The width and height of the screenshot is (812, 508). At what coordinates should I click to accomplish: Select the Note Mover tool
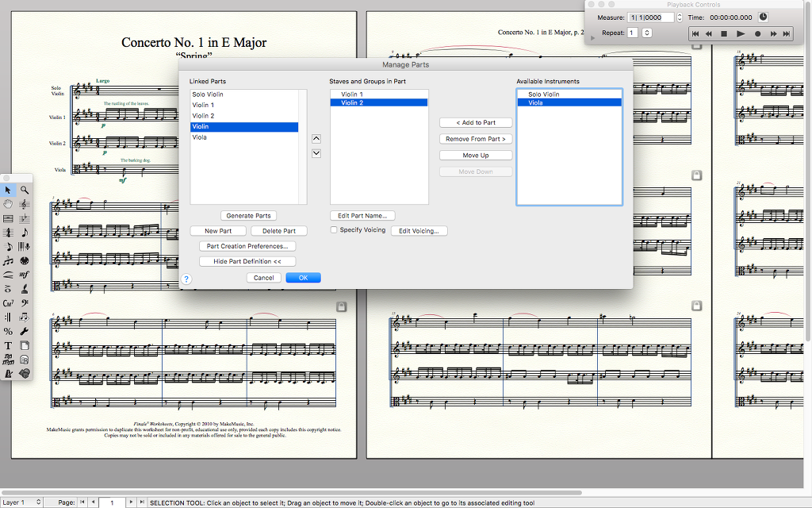coord(25,317)
